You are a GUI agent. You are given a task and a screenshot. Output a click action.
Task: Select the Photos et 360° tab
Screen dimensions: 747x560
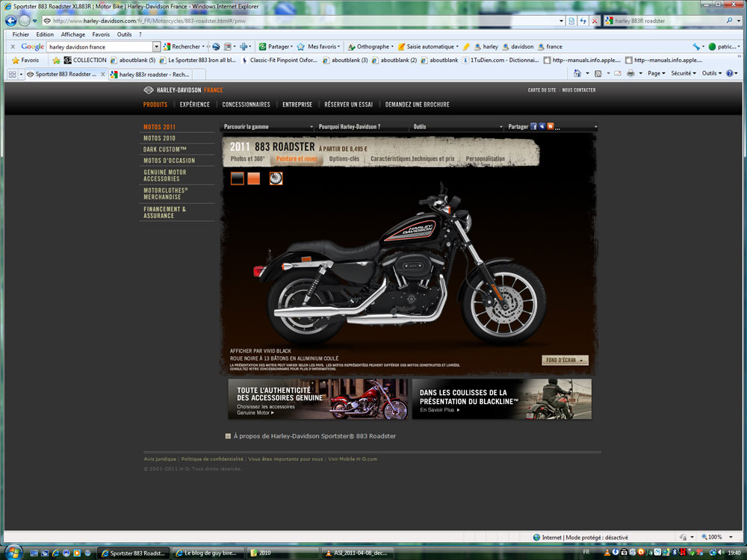[x=248, y=158]
